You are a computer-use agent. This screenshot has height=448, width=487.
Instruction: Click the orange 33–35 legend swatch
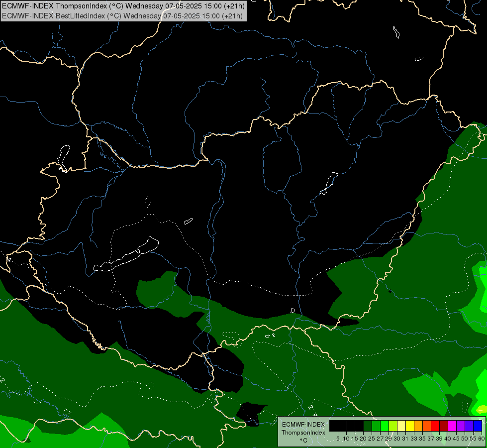click(419, 426)
